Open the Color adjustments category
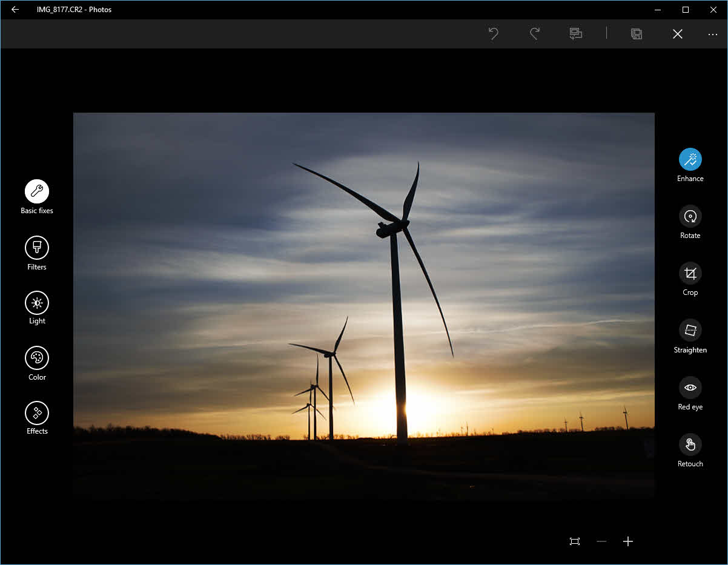This screenshot has width=728, height=565. pos(37,358)
